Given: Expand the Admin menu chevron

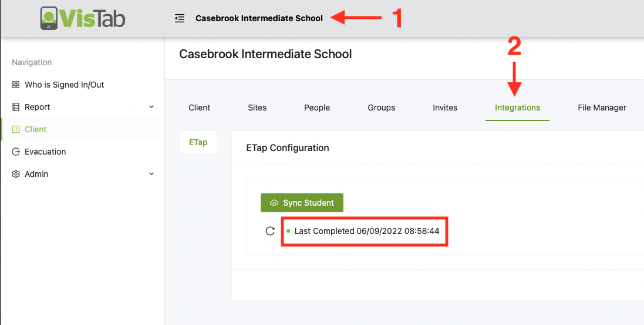Looking at the screenshot, I should (x=151, y=174).
